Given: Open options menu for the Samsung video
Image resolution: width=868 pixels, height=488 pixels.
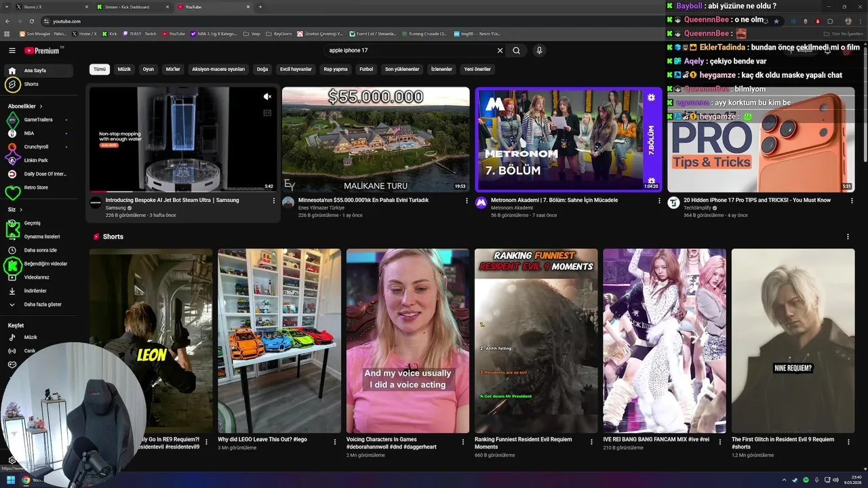Looking at the screenshot, I should pyautogui.click(x=274, y=201).
